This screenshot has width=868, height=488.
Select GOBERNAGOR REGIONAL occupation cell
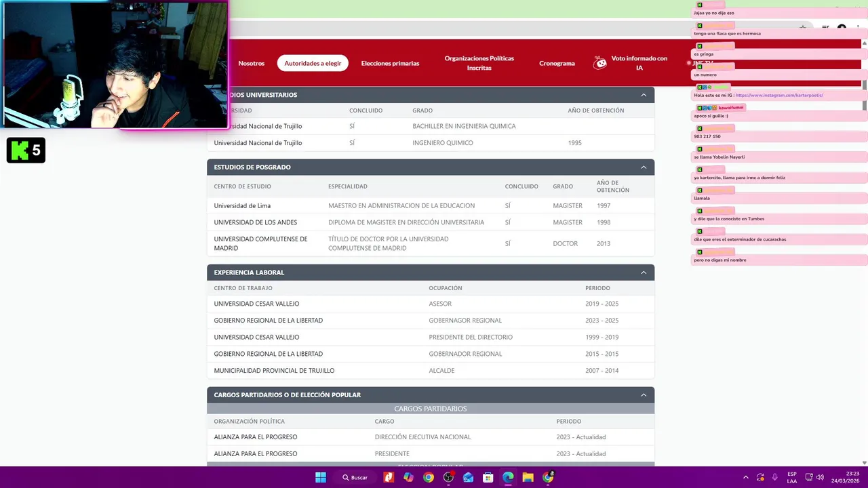click(x=465, y=321)
